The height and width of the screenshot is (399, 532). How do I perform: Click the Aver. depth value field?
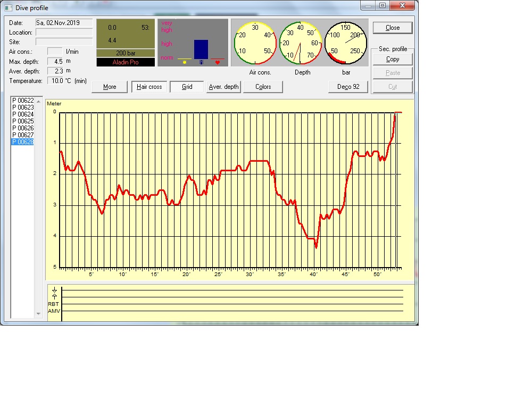point(55,71)
